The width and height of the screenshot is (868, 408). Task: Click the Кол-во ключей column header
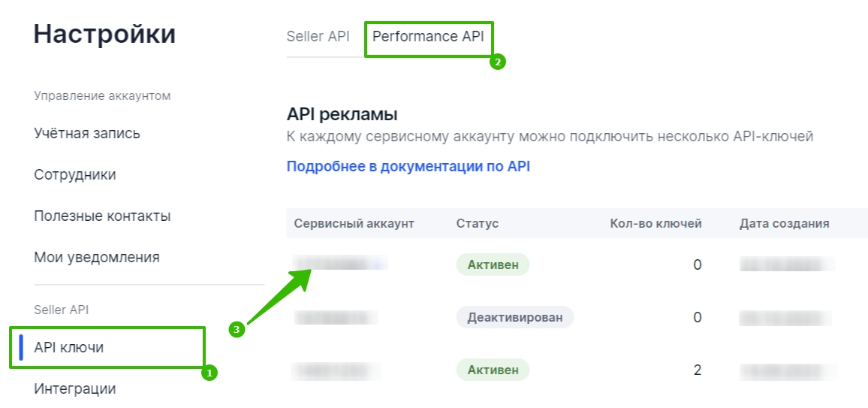point(656,224)
